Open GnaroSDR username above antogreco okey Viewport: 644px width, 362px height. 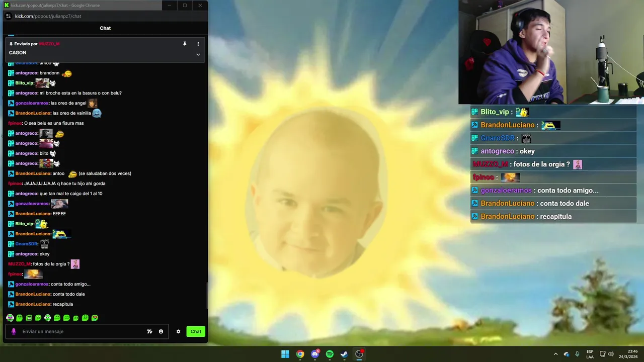click(26, 244)
